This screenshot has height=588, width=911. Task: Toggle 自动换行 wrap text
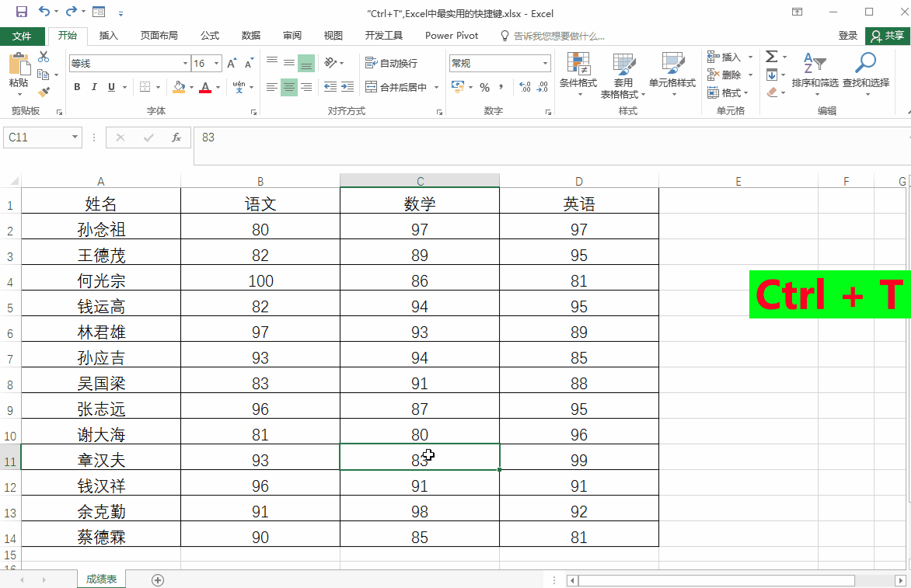click(x=391, y=63)
